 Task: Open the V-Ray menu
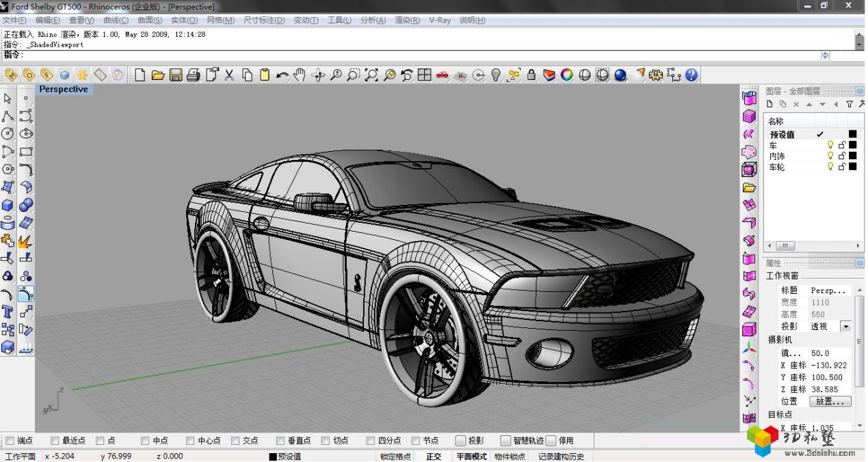[440, 21]
